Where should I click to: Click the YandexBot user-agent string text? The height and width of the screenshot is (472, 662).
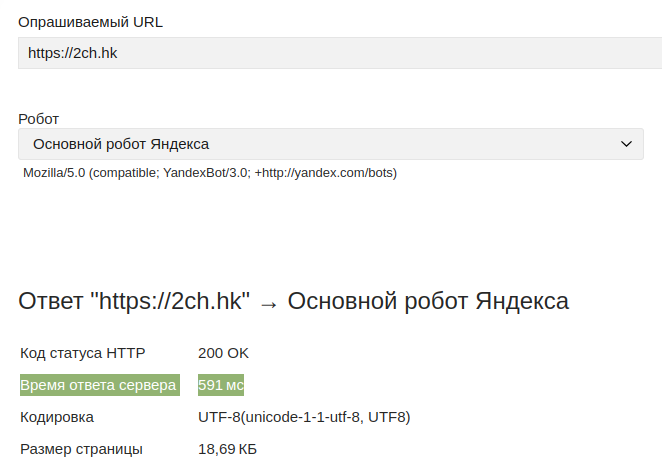tap(210, 173)
